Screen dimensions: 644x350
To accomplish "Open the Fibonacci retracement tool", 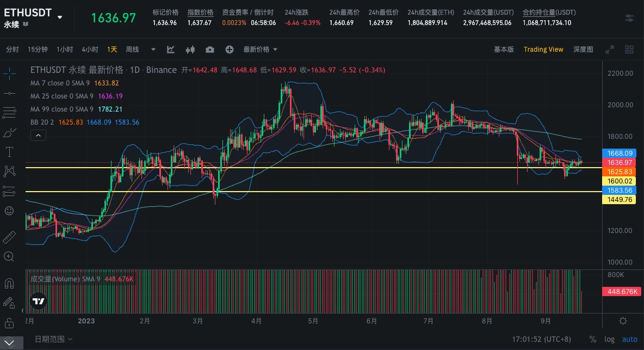I will tap(9, 112).
